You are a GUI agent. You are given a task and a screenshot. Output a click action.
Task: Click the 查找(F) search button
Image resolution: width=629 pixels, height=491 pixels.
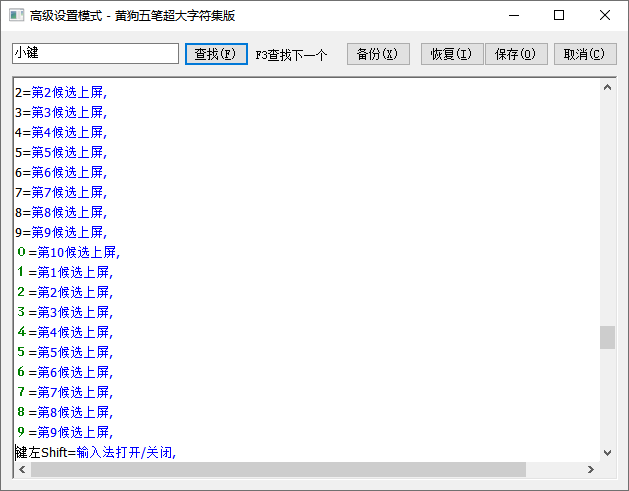pos(216,54)
